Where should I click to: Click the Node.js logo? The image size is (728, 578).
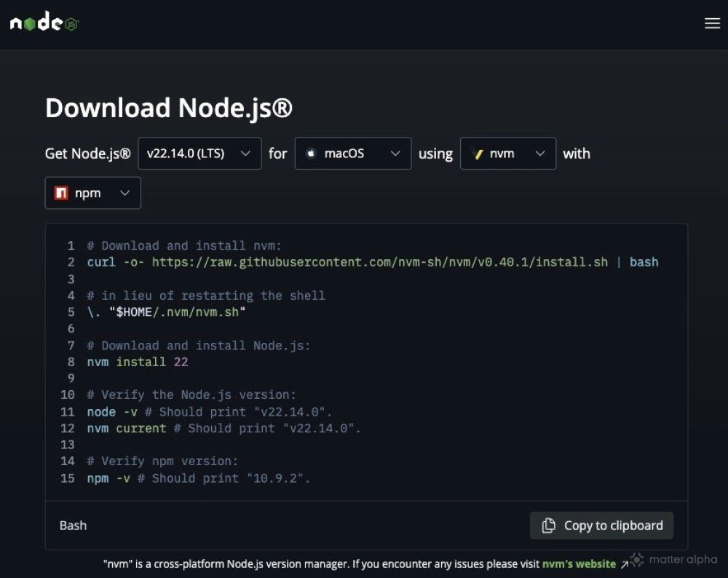point(44,23)
